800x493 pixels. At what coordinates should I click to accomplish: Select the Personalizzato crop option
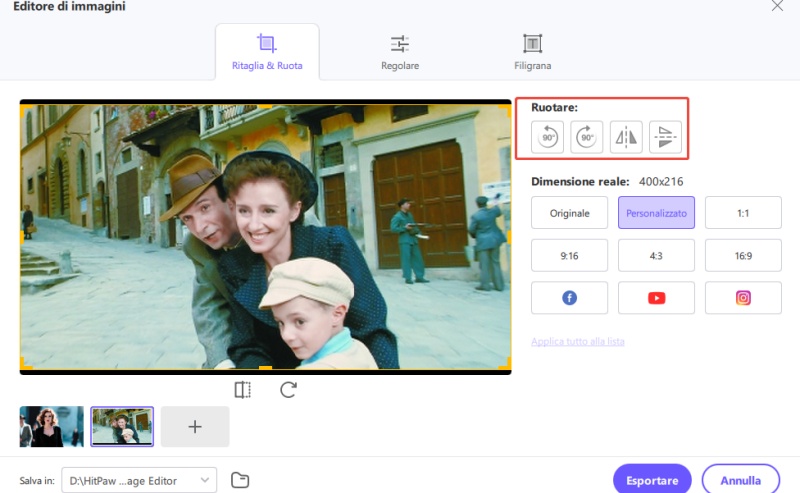pos(656,213)
